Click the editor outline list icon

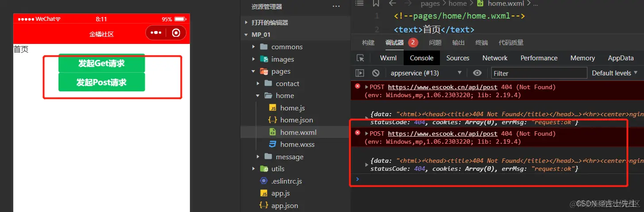coord(359,3)
